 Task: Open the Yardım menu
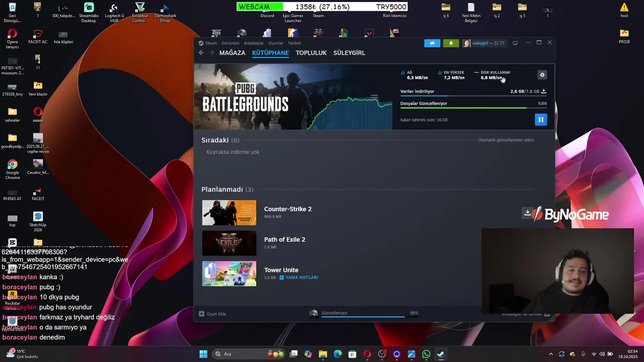[294, 43]
